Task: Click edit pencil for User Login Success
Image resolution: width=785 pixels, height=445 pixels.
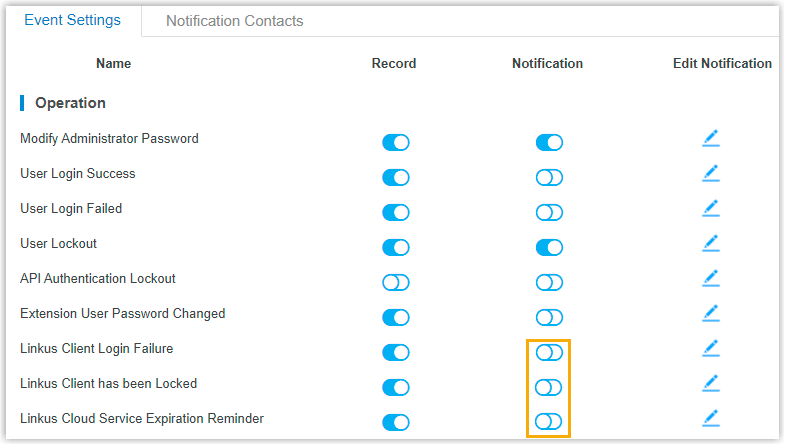Action: pos(710,174)
